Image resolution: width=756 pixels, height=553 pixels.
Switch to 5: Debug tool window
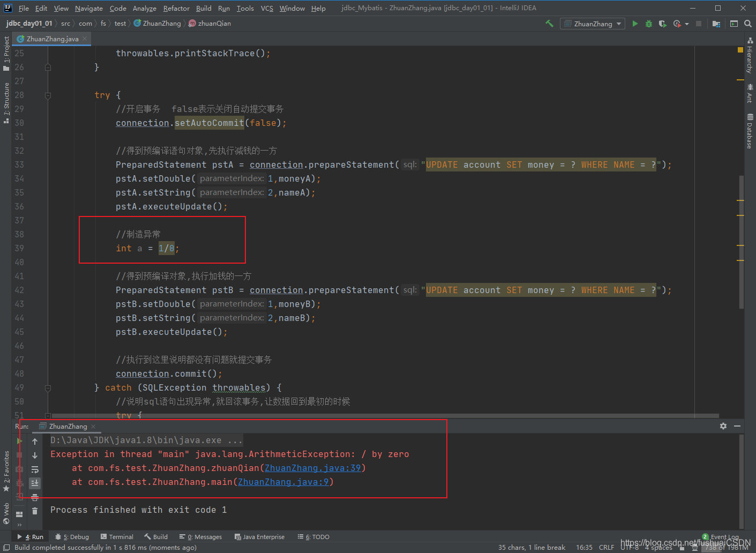(x=72, y=537)
